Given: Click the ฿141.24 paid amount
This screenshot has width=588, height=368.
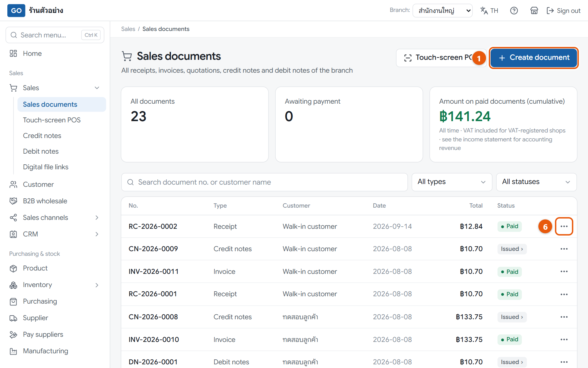Looking at the screenshot, I should pos(465,116).
